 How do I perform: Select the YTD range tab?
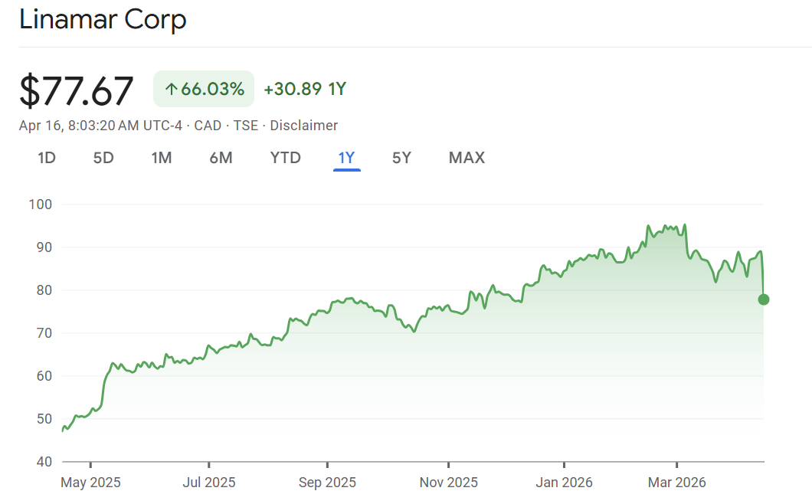click(285, 158)
